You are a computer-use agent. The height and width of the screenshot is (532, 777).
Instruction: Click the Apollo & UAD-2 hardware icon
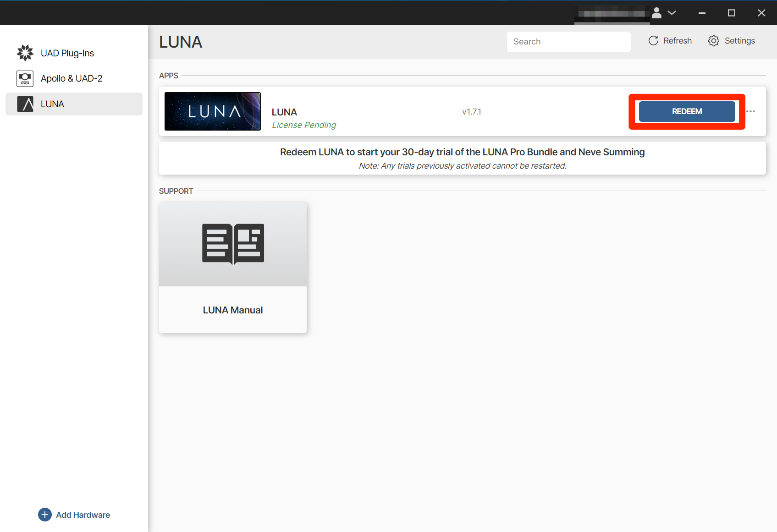25,78
